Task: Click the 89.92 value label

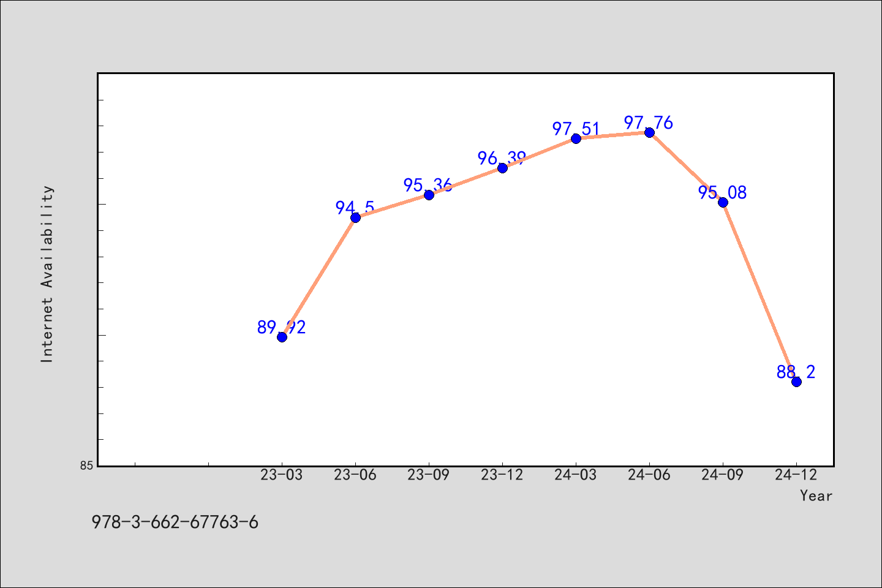Action: pos(281,328)
